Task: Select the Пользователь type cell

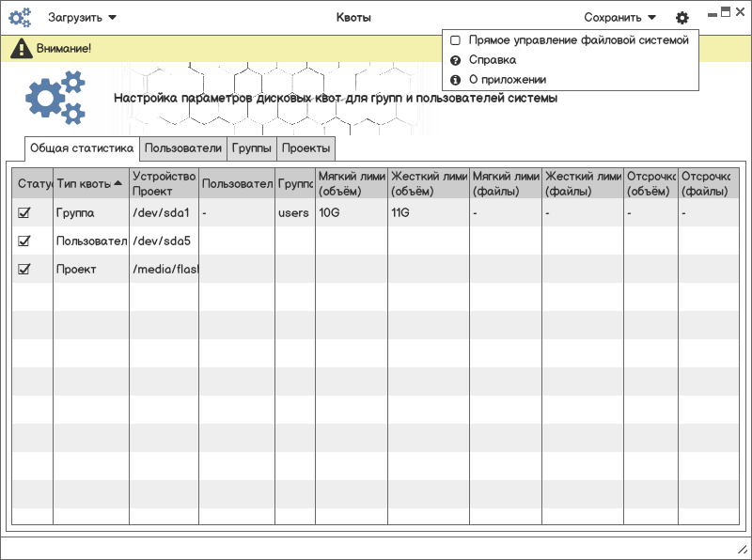Action: coord(91,241)
